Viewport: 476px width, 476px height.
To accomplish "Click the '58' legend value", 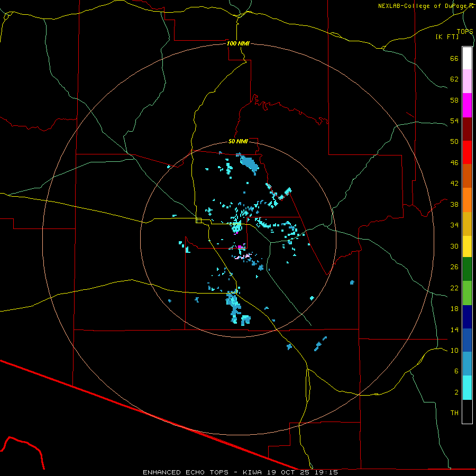I will (454, 100).
